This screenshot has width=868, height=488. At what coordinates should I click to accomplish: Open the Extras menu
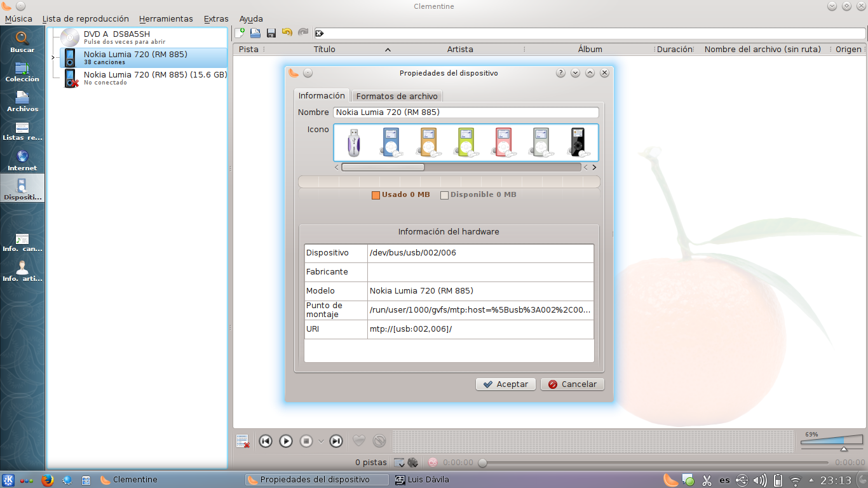[x=216, y=19]
